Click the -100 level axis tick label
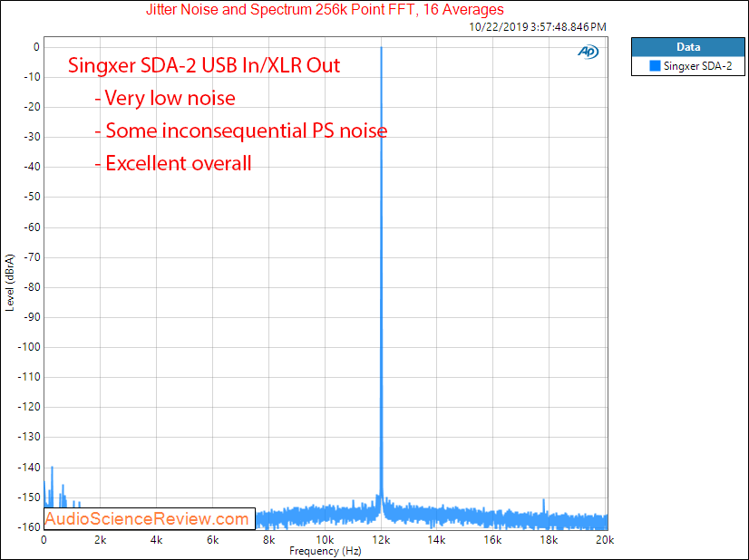749x560 pixels. click(29, 347)
